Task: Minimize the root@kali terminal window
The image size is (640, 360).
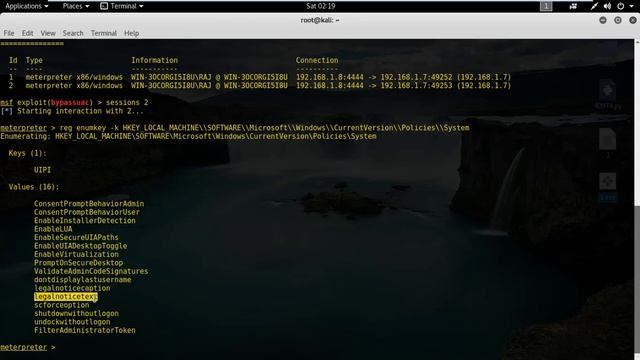Action: point(602,20)
